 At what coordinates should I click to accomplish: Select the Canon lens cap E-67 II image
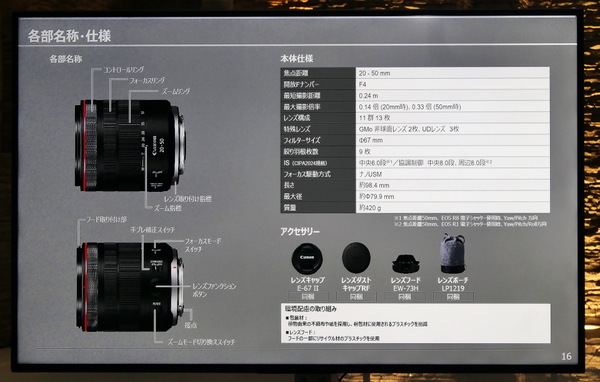click(307, 258)
